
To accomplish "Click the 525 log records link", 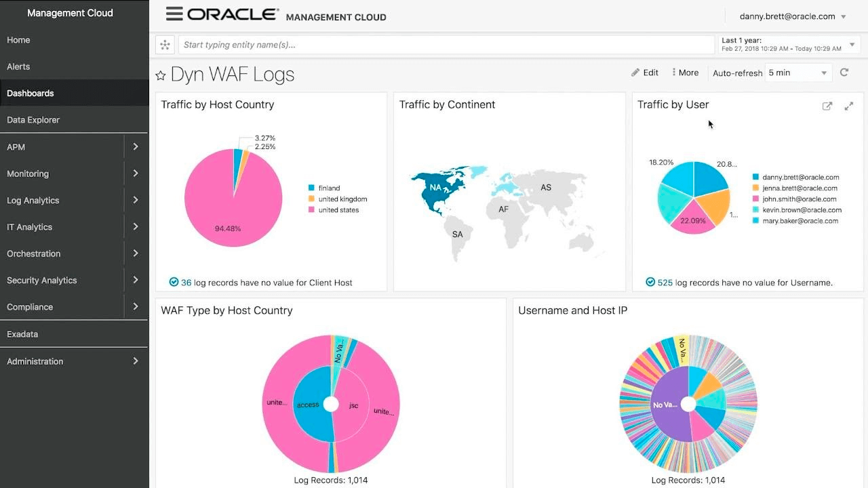I will (665, 283).
